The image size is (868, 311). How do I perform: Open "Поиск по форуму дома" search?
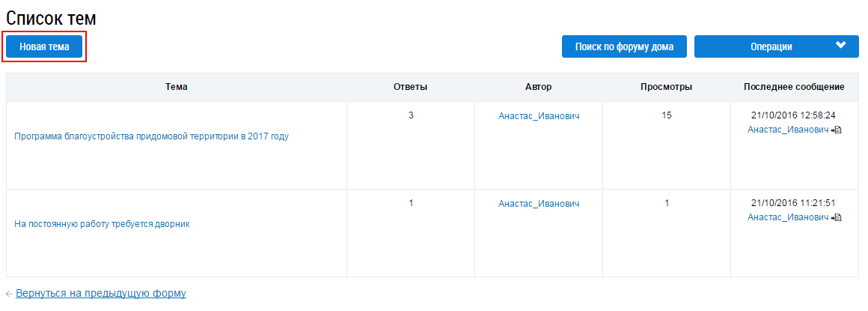pos(624,46)
